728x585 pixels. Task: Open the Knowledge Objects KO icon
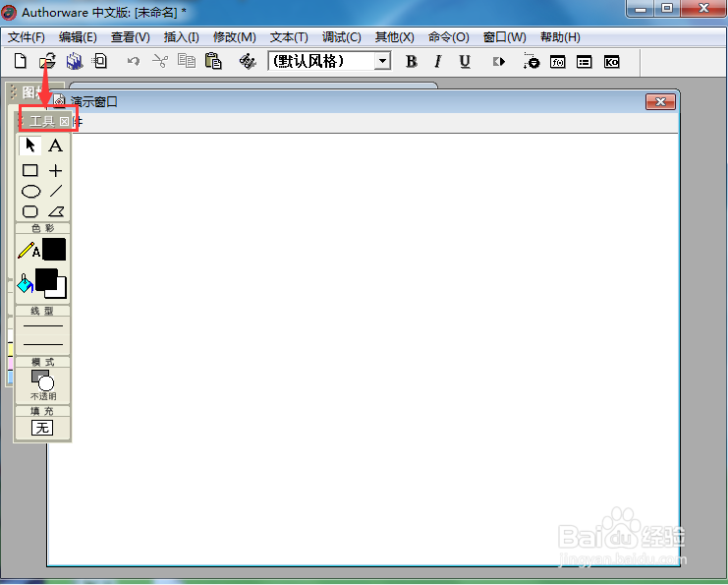tap(611, 62)
